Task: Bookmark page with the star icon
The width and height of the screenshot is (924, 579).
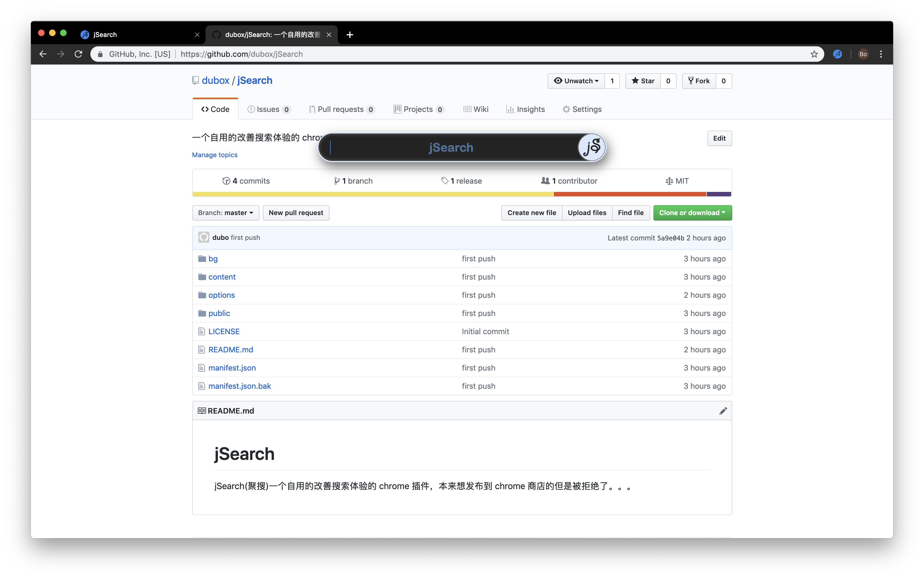Action: click(x=814, y=54)
